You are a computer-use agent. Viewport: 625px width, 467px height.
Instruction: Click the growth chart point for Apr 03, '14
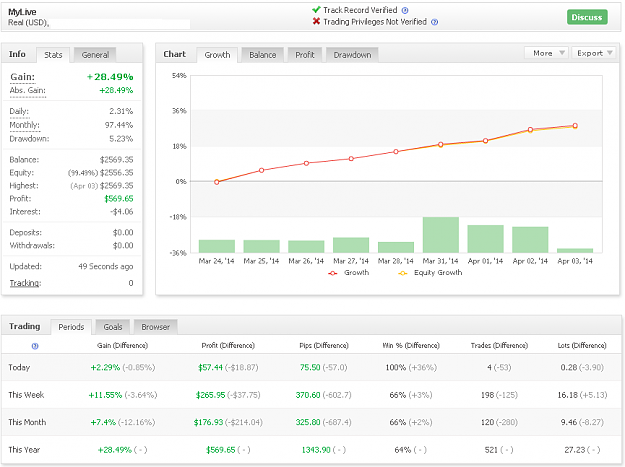[575, 126]
